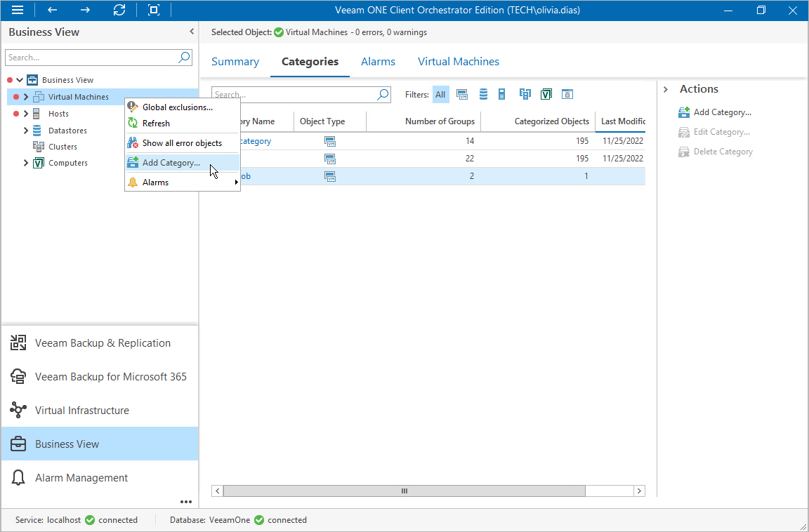Expand the Computers tree node
The height and width of the screenshot is (532, 809).
pyautogui.click(x=26, y=163)
